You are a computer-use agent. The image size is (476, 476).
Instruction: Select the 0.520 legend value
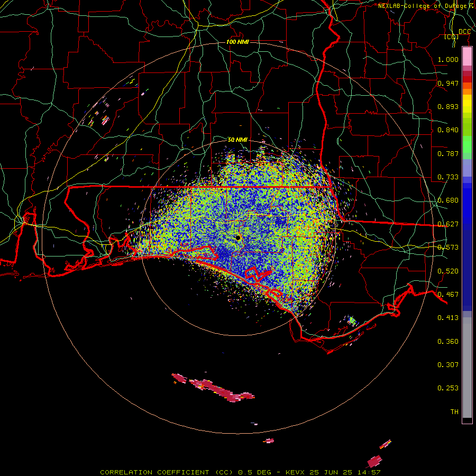pos(448,271)
